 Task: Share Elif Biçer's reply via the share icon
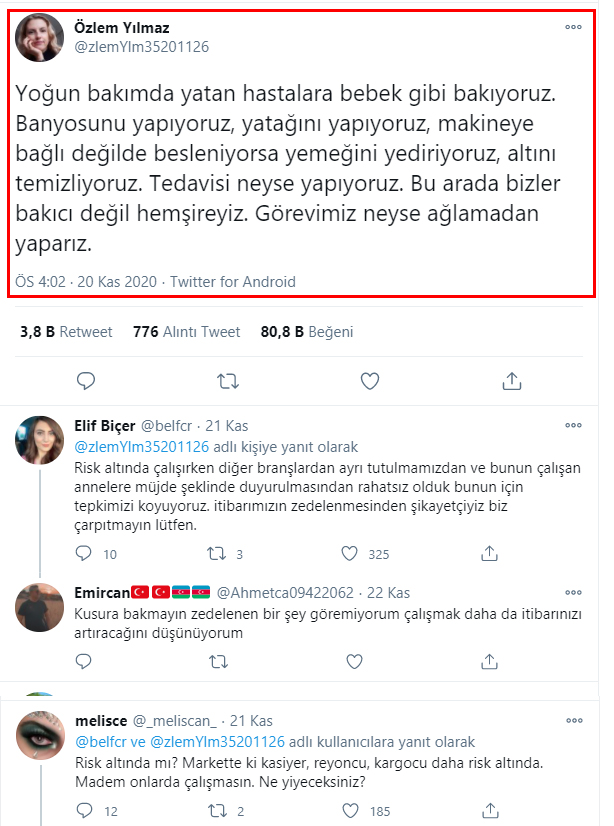coord(488,553)
